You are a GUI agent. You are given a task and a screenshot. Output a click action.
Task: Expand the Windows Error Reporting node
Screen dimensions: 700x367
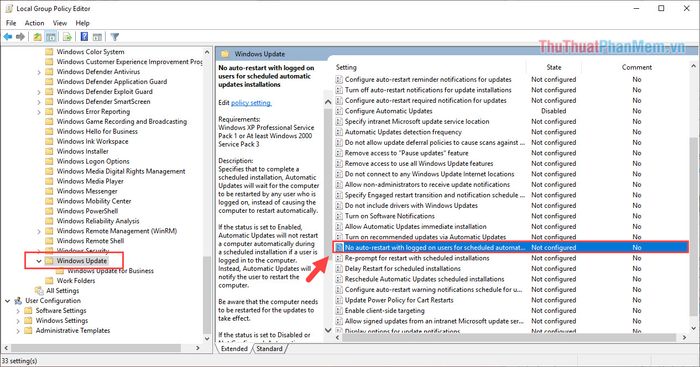39,112
